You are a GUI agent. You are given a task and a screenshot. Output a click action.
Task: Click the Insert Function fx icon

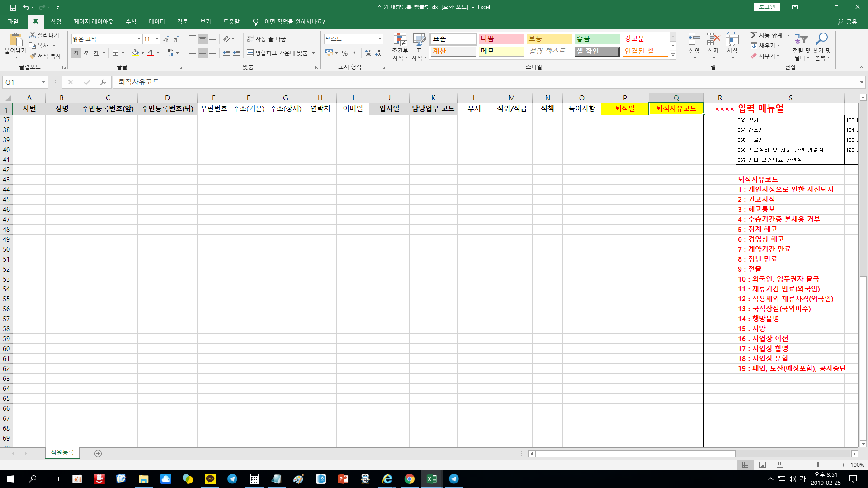[103, 82]
